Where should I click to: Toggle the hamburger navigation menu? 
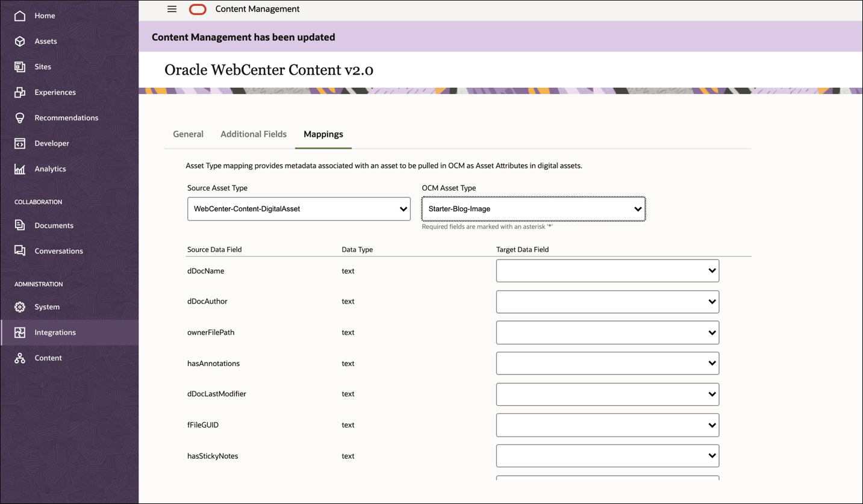[172, 9]
